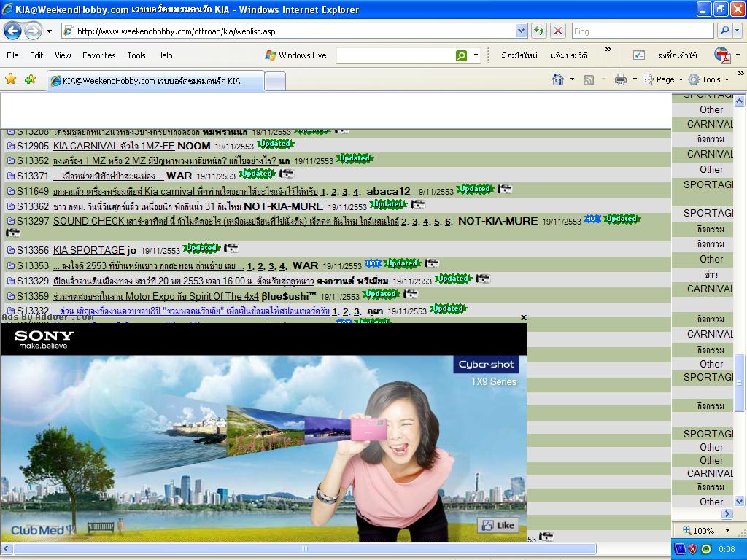Click the Back navigation arrow button
The height and width of the screenshot is (560, 747).
12,31
